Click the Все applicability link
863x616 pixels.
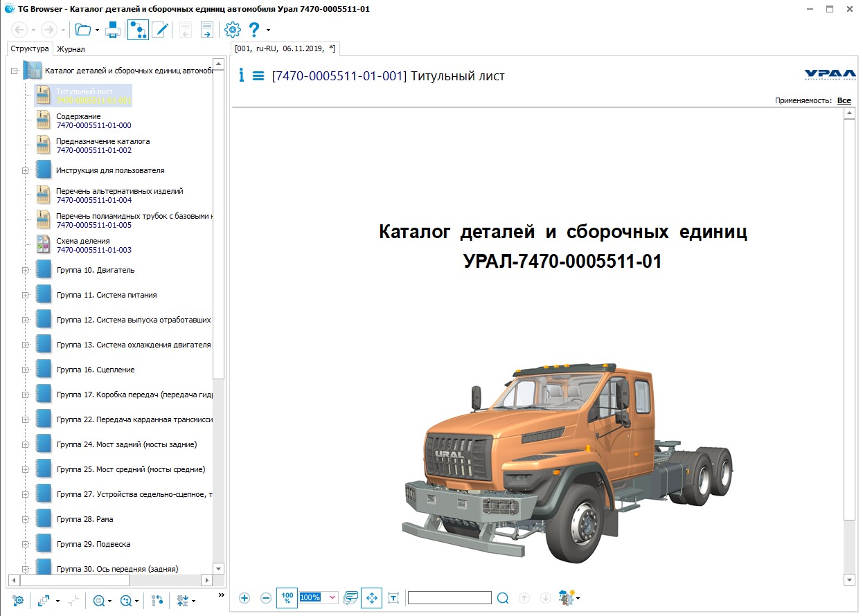coord(844,100)
